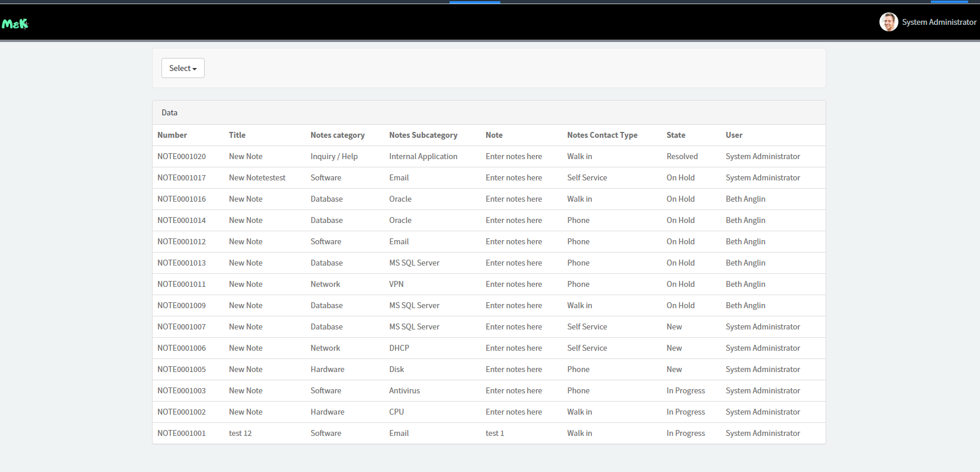Open record NOTE0001011

[x=182, y=284]
